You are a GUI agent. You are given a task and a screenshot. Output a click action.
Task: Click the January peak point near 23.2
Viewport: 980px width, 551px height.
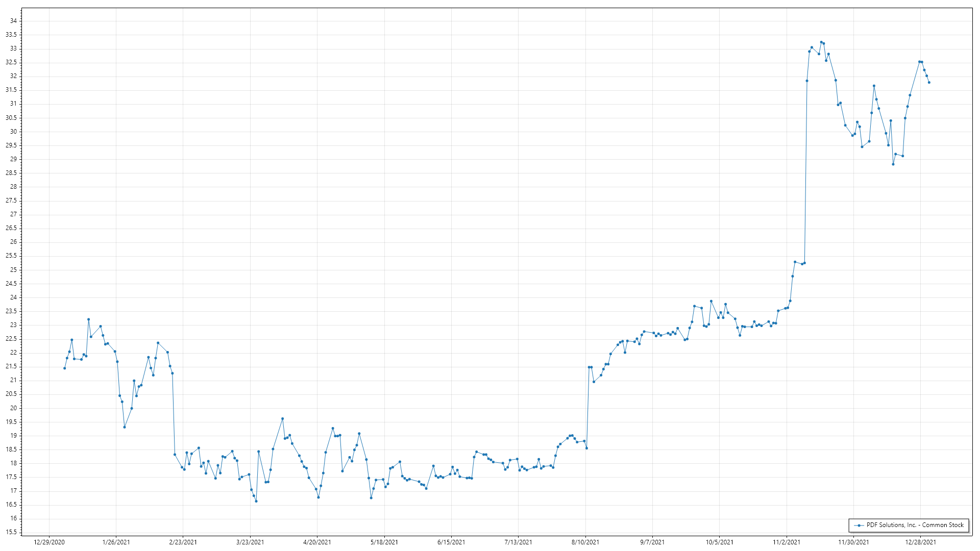(88, 319)
